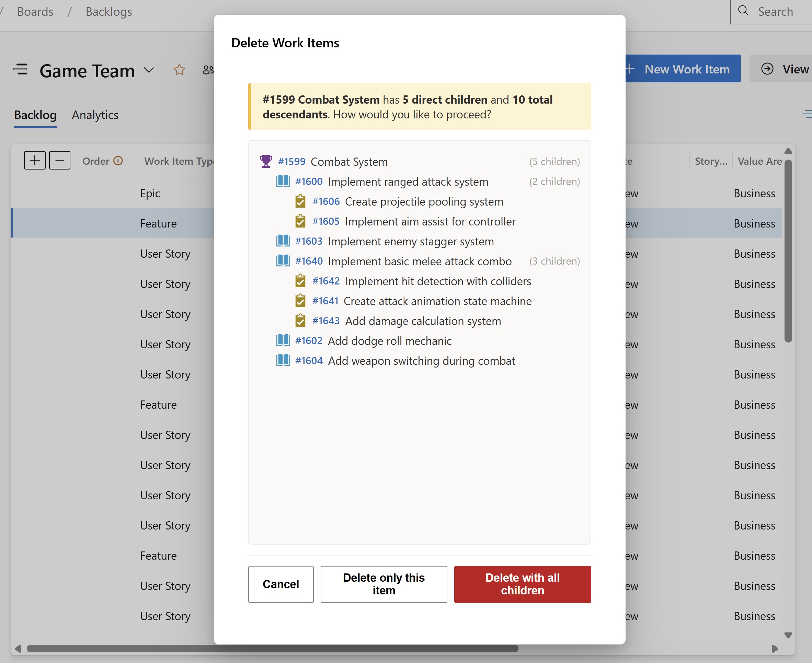This screenshot has width=812, height=663.
Task: Click the user story icon for #1604
Action: (x=283, y=361)
